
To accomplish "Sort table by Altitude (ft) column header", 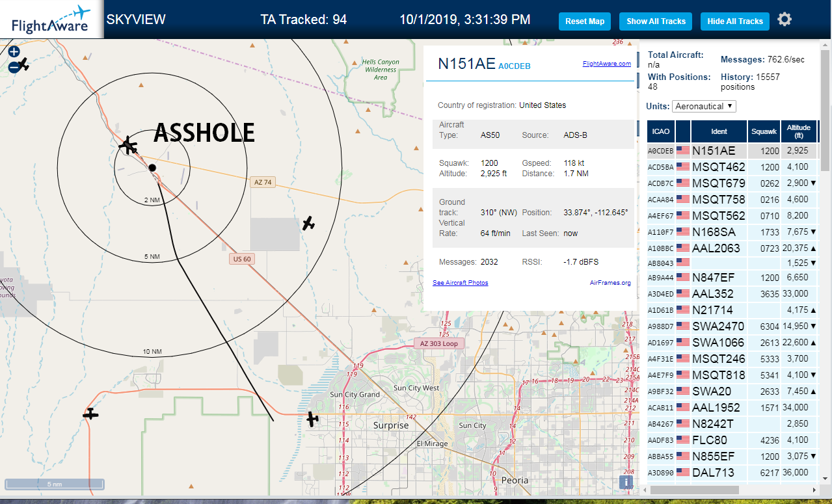I will point(799,131).
